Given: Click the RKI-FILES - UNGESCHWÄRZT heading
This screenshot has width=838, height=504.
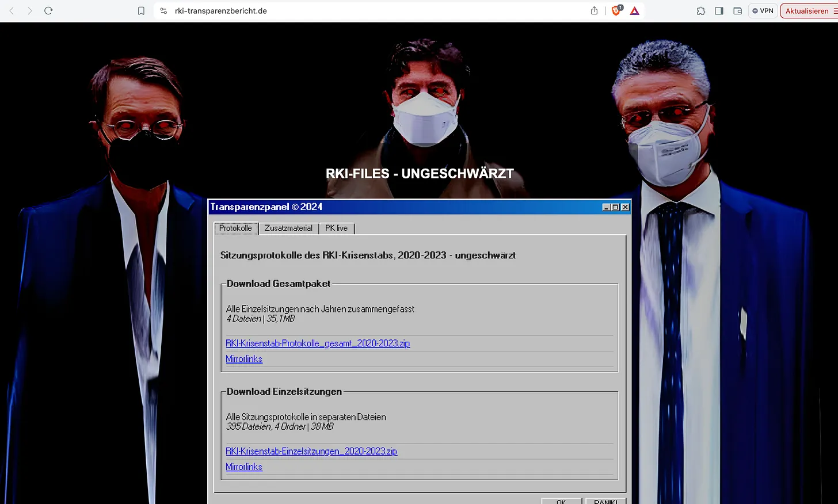Looking at the screenshot, I should (420, 174).
